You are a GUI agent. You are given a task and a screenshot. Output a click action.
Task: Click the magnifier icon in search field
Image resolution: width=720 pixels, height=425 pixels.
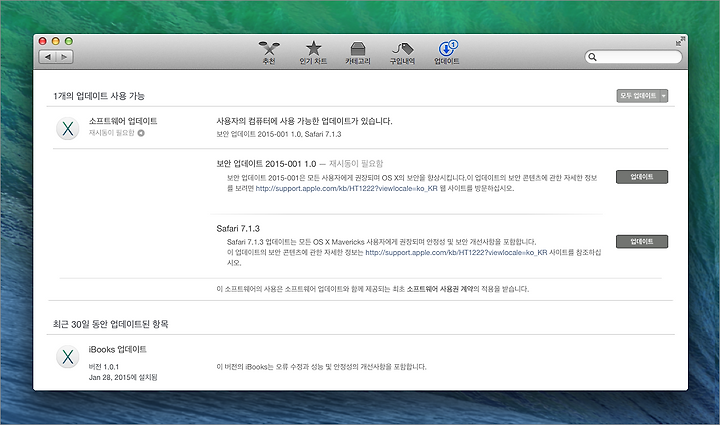coord(592,57)
